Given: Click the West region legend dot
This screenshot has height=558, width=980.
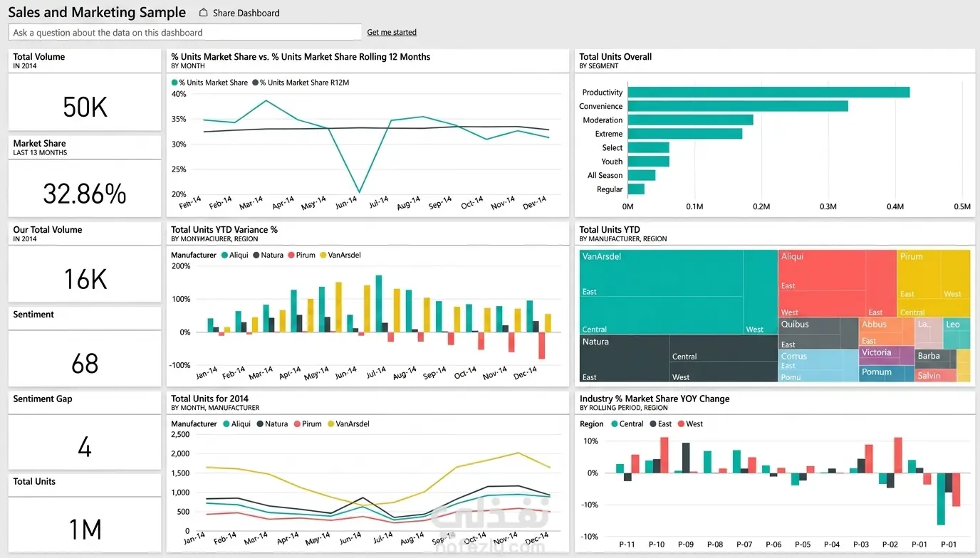Looking at the screenshot, I should coord(681,423).
